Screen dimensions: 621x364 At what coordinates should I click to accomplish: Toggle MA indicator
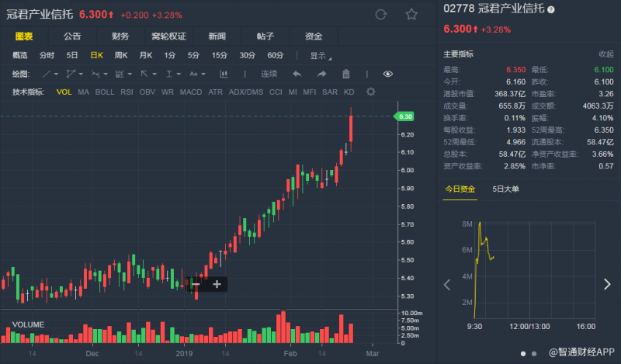coord(83,92)
